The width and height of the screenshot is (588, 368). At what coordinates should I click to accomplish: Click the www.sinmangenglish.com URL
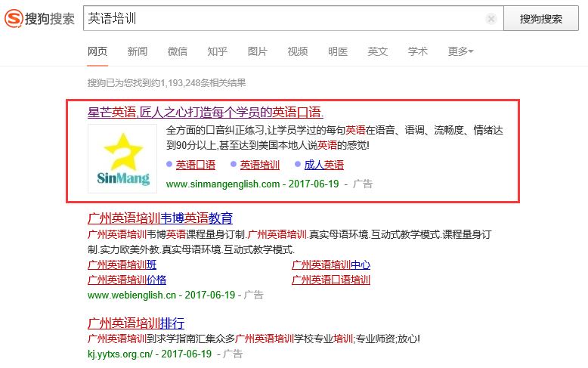point(223,184)
